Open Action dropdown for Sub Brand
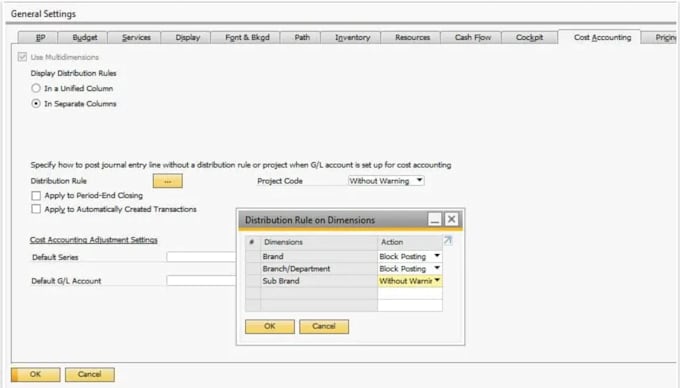Screen dimensions: 680x388 [x=437, y=280]
